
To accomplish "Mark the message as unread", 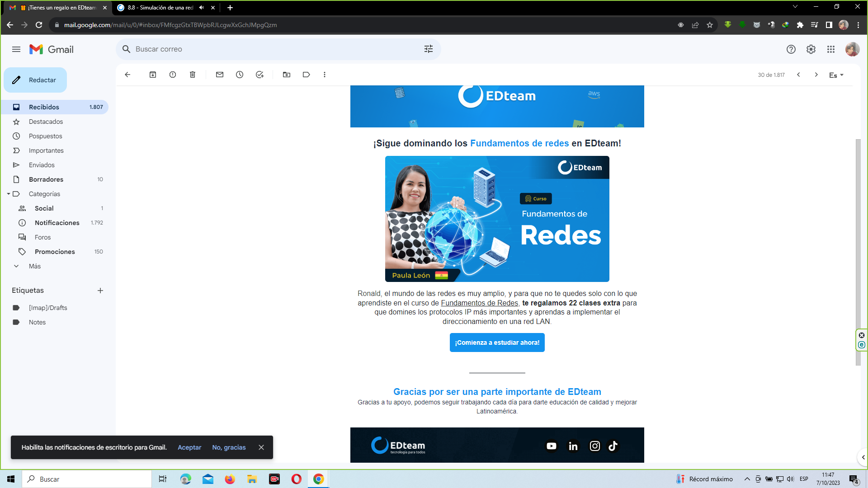I will click(x=220, y=75).
